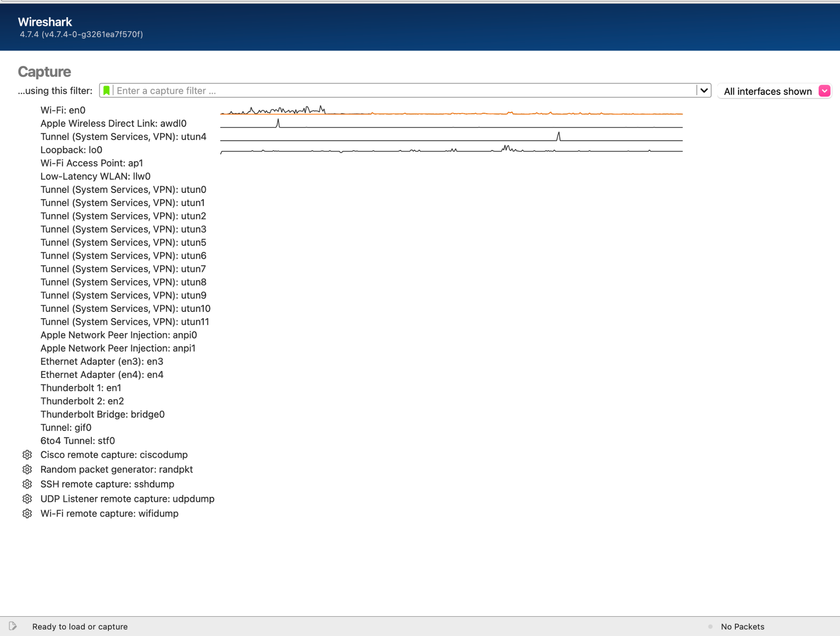Click the Wireshark title in the banner
This screenshot has width=840, height=636.
click(45, 21)
